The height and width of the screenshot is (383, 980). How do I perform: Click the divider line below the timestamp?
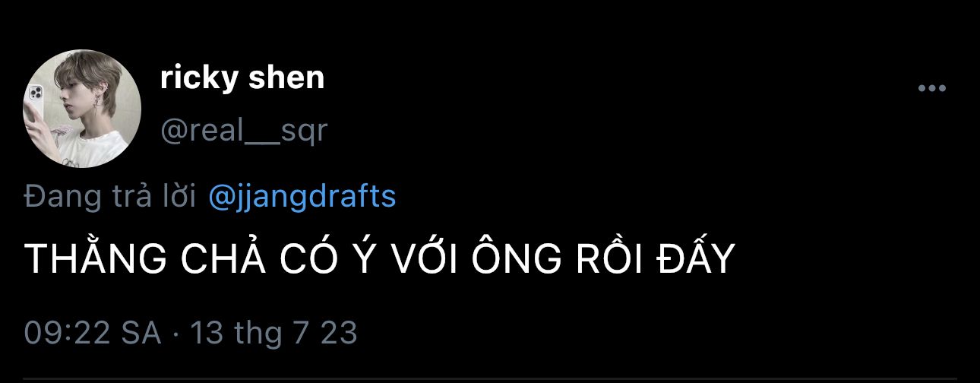[x=490, y=378]
